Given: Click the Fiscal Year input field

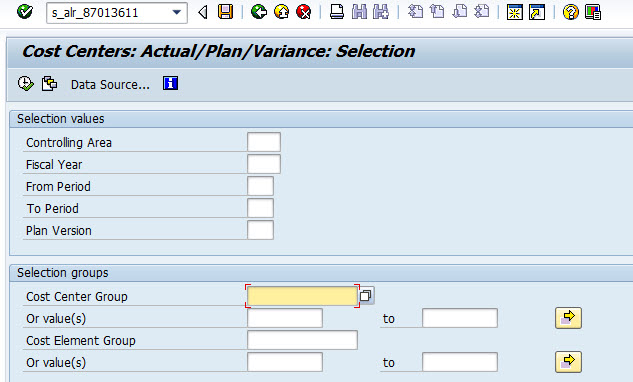Looking at the screenshot, I should tap(264, 164).
